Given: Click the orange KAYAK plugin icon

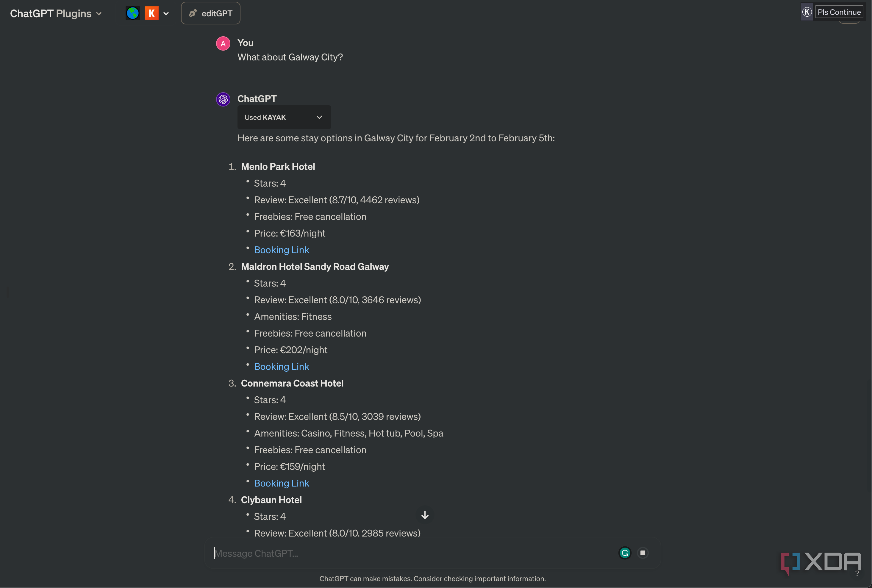Looking at the screenshot, I should 151,13.
